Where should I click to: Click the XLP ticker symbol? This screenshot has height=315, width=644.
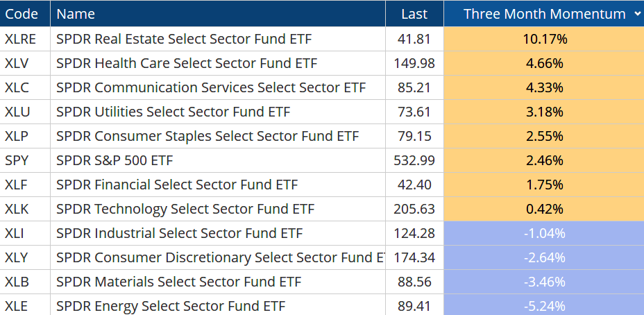coord(17,136)
